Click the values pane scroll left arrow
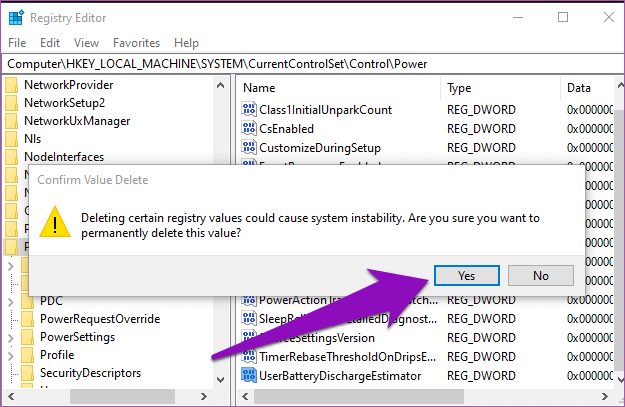The height and width of the screenshot is (407, 625). (x=245, y=396)
